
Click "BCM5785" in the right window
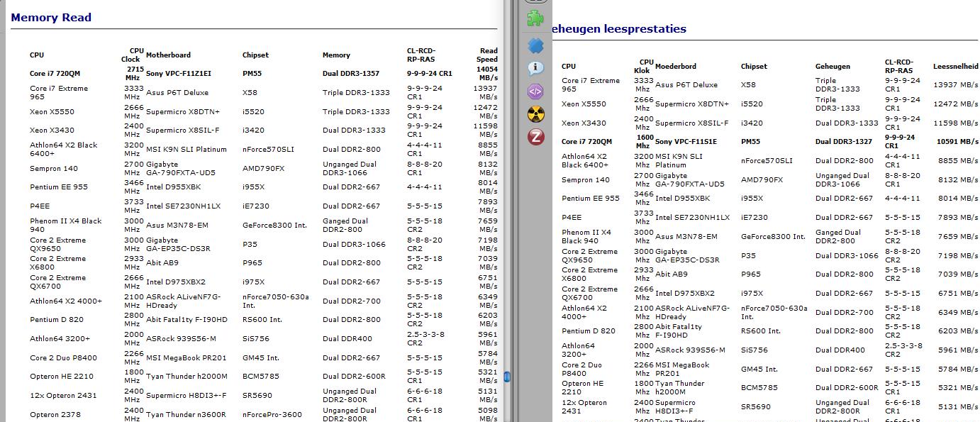pos(758,388)
